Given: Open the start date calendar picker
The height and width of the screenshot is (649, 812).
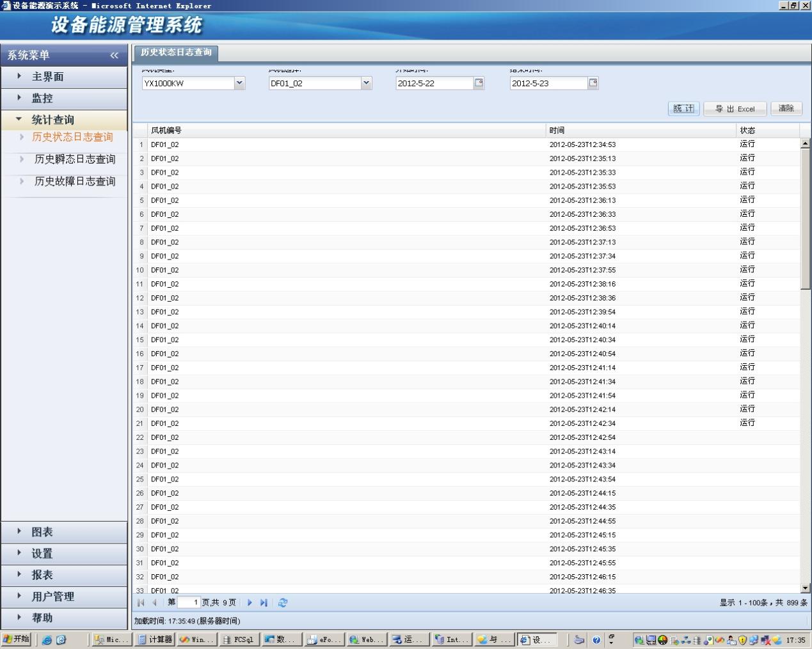Looking at the screenshot, I should click(x=479, y=83).
